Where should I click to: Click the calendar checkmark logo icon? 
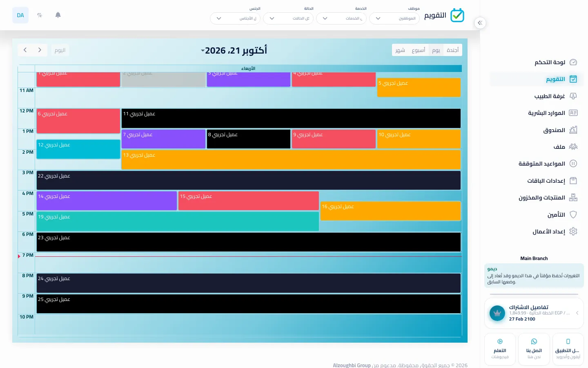point(457,15)
